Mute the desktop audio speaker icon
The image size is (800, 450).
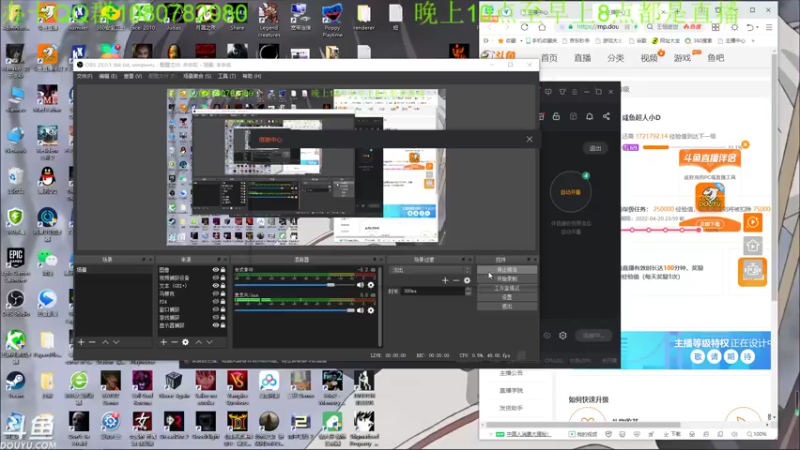[x=360, y=285]
